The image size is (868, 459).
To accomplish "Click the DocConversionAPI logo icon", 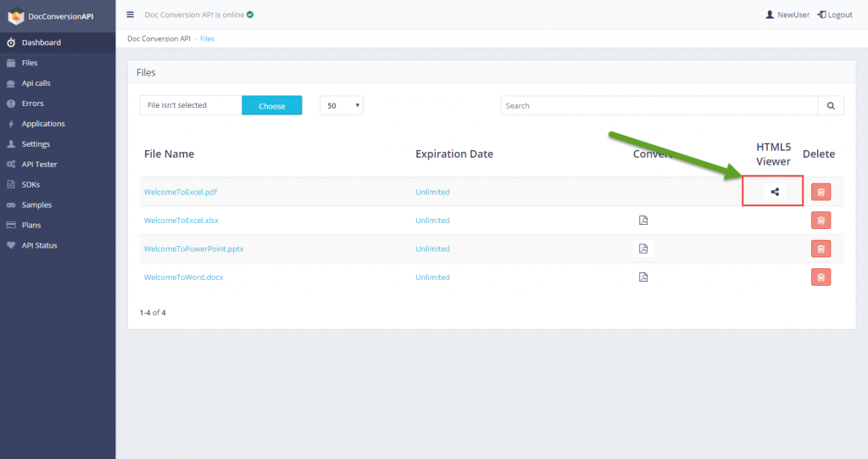I will (15, 17).
